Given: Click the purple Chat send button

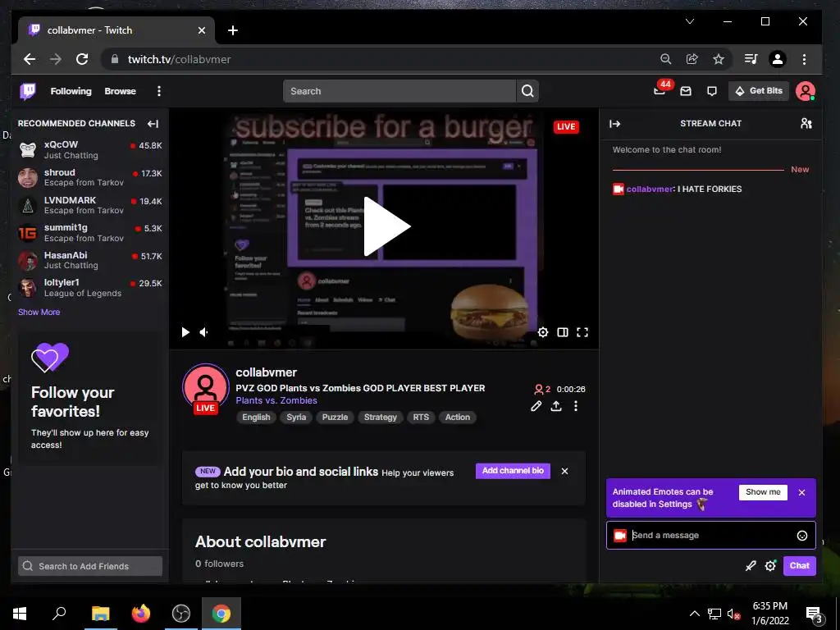Looking at the screenshot, I should pyautogui.click(x=799, y=566).
